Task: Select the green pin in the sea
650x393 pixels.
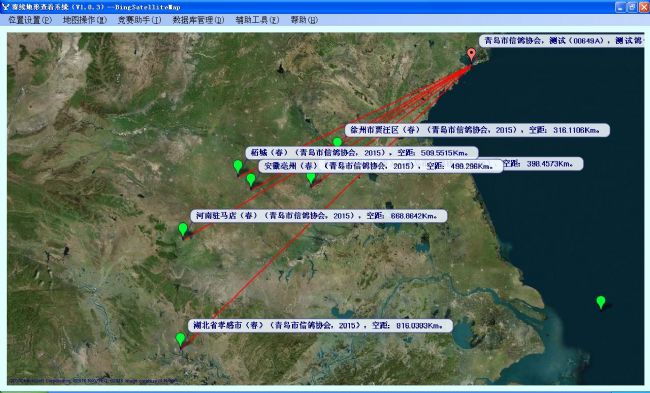Action: coord(600,302)
